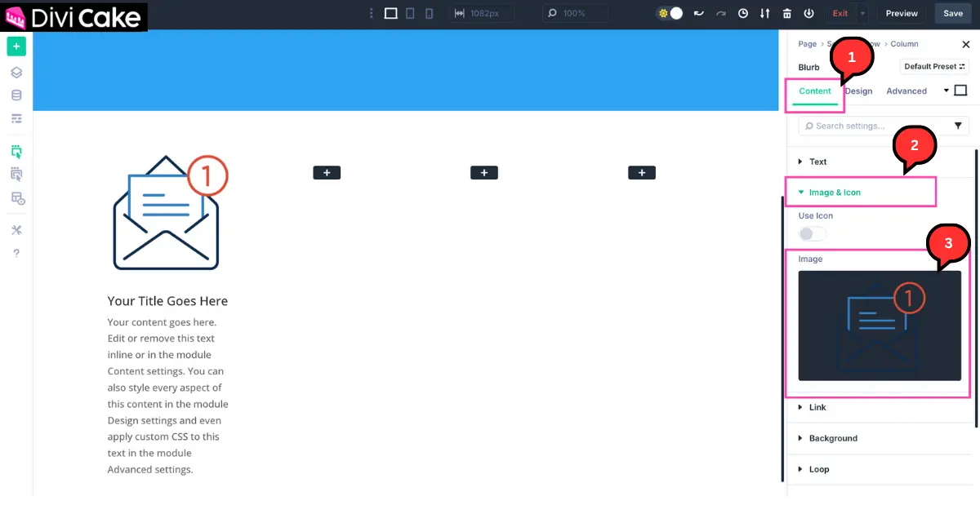The width and height of the screenshot is (980, 514).
Task: Open the database cylinder icon in sidebar
Action: point(16,95)
